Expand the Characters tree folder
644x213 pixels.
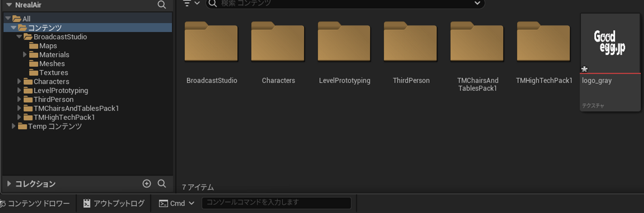coord(19,81)
